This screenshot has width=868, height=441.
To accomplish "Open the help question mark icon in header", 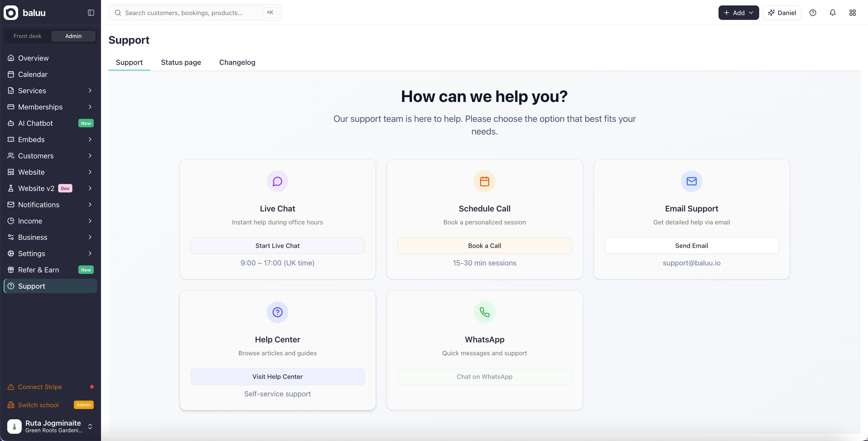I will click(813, 13).
